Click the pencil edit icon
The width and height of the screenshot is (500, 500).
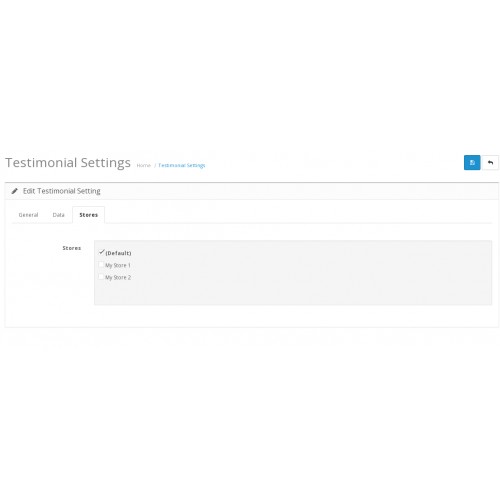[x=14, y=191]
